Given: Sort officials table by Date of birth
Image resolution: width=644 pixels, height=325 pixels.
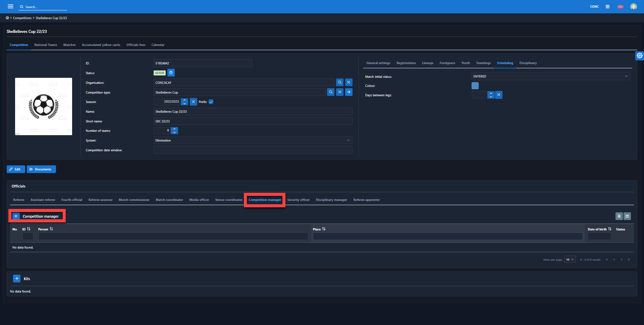Looking at the screenshot, I should click(609, 229).
